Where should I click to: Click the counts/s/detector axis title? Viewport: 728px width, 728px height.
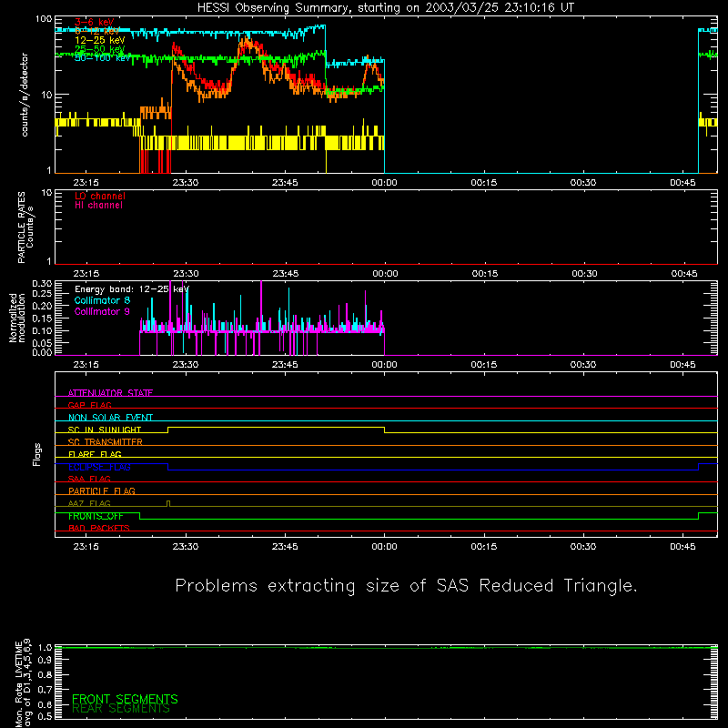[x=25, y=95]
